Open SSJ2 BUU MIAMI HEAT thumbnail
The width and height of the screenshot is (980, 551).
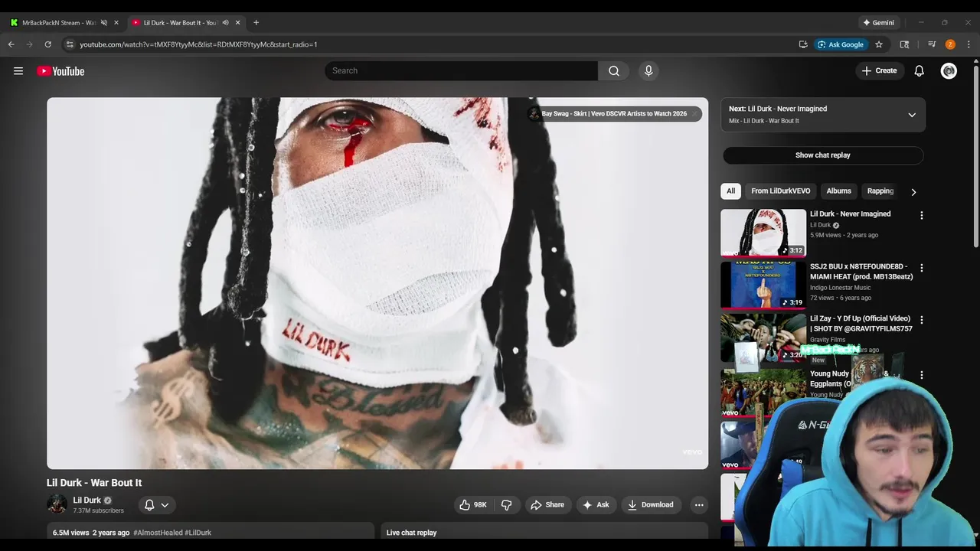(x=763, y=285)
